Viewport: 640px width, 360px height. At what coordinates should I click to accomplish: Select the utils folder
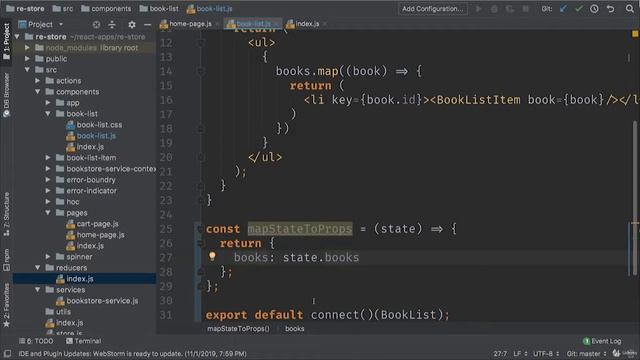pyautogui.click(x=63, y=312)
